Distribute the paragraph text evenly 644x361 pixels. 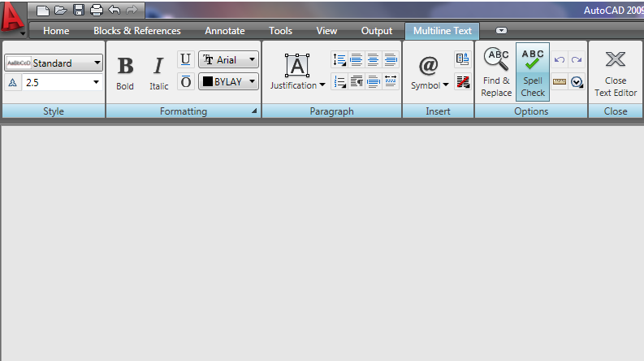click(390, 81)
